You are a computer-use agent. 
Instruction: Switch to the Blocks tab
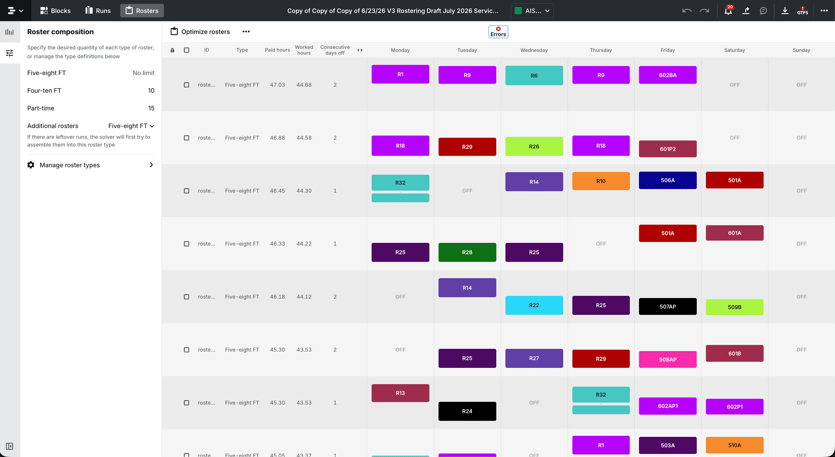(55, 11)
